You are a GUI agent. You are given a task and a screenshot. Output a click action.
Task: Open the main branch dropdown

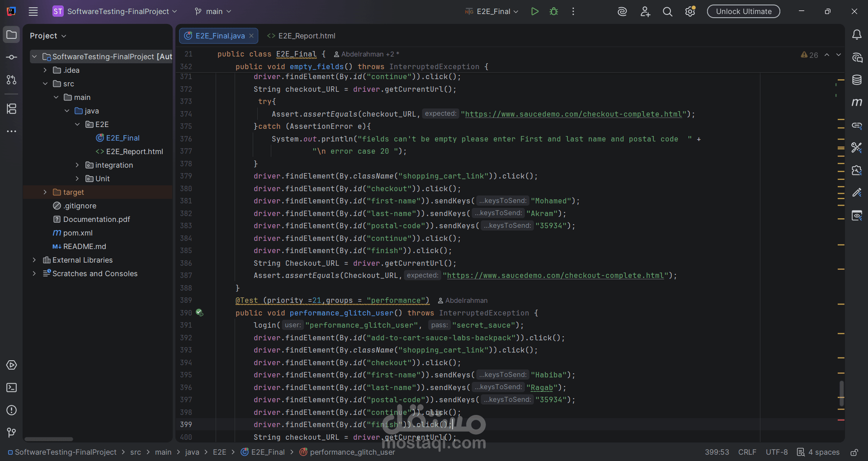click(212, 11)
